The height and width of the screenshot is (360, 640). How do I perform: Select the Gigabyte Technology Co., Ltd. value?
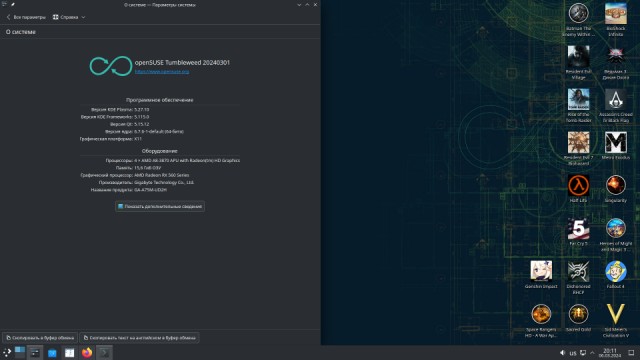[164, 182]
